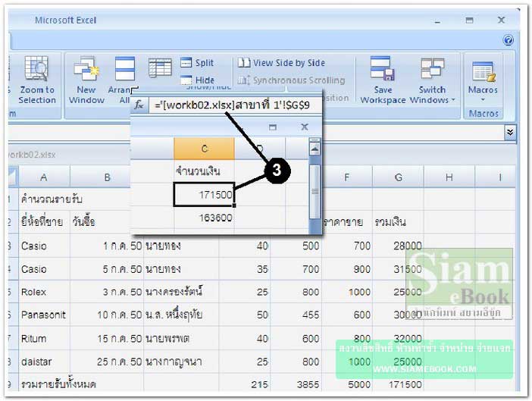Click scroll up arrow in small window
This screenshot has width=532, height=401.
coord(315,149)
